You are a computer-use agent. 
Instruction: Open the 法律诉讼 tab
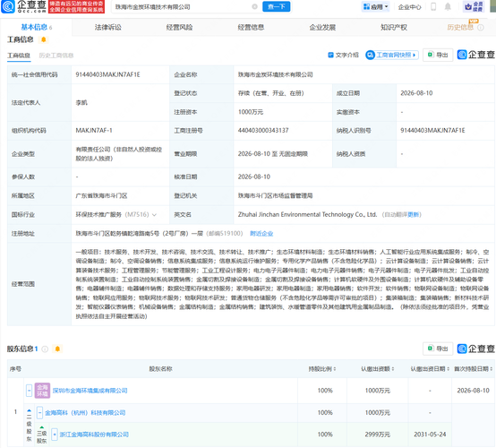click(107, 28)
